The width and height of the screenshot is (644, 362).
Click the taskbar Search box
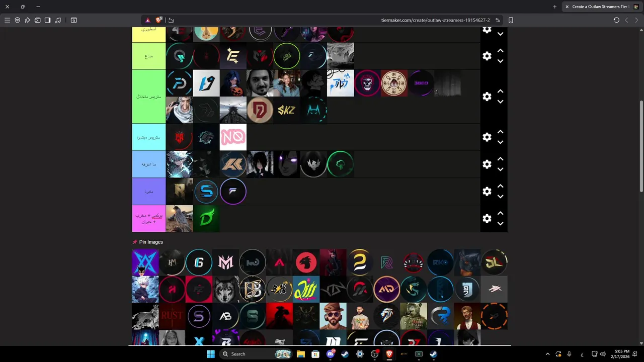(256, 354)
